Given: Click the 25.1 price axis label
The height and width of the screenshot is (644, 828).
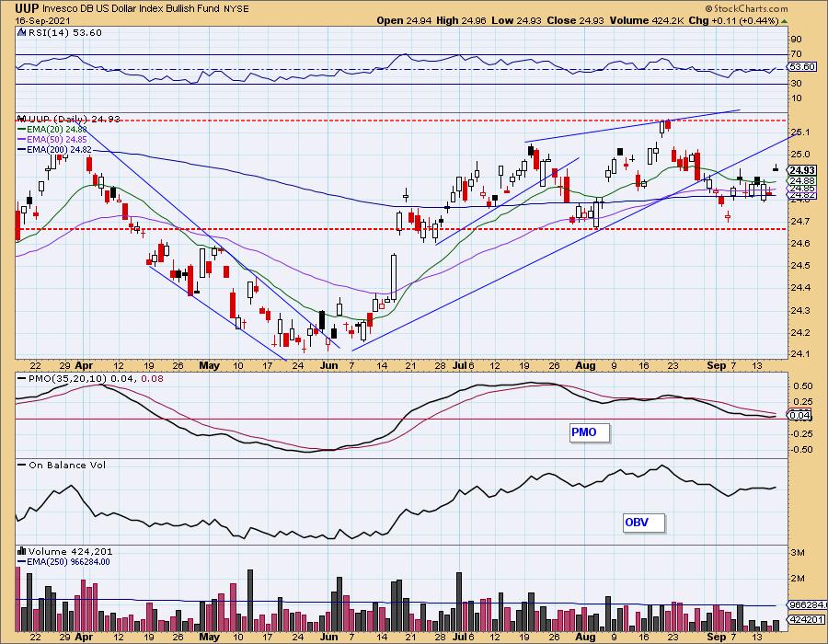Looking at the screenshot, I should point(800,132).
